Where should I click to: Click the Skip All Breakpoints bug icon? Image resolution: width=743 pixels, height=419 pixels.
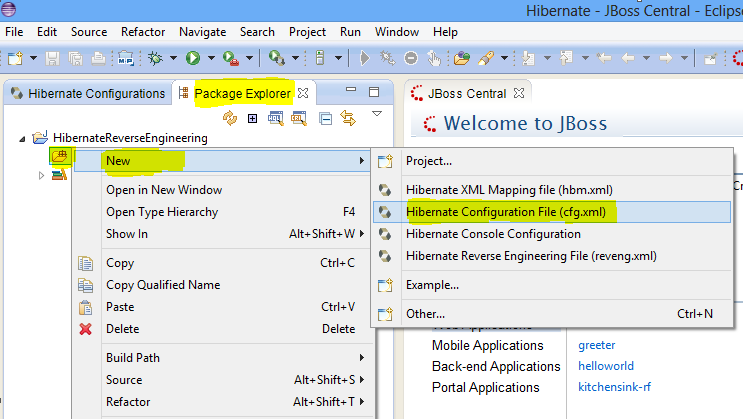point(387,58)
